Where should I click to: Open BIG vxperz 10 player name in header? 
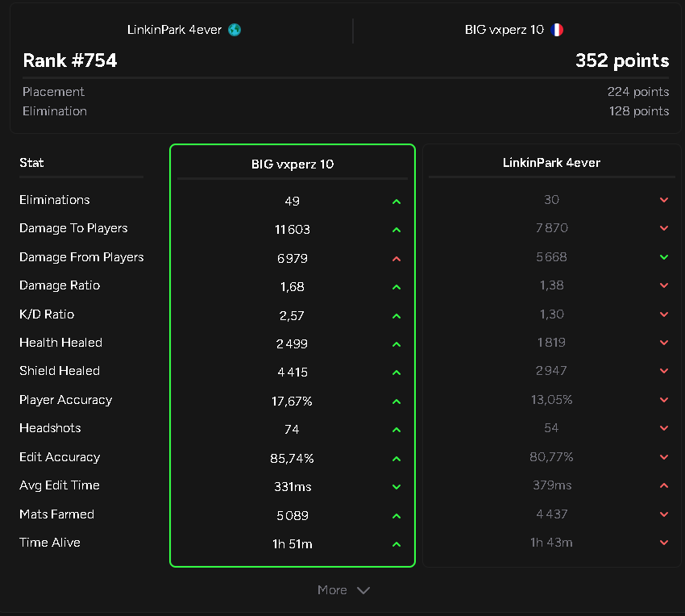pos(504,30)
